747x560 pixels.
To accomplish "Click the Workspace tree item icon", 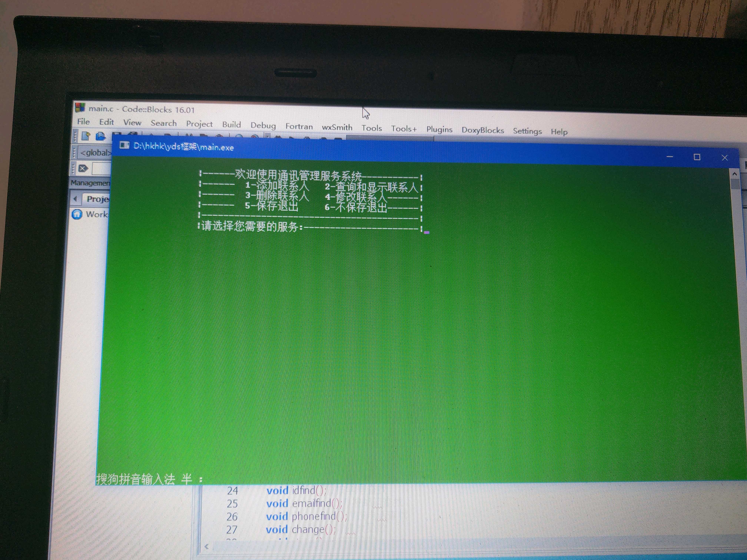I will point(77,214).
